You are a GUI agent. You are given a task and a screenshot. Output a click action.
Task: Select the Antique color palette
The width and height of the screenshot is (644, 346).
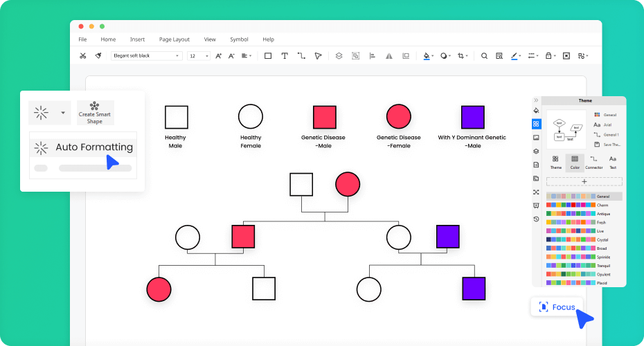pyautogui.click(x=578, y=214)
